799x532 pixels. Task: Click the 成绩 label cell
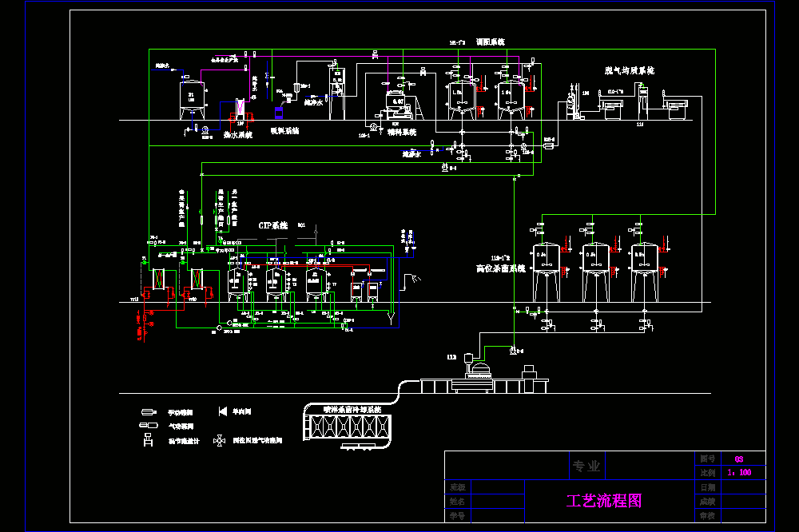coord(708,502)
